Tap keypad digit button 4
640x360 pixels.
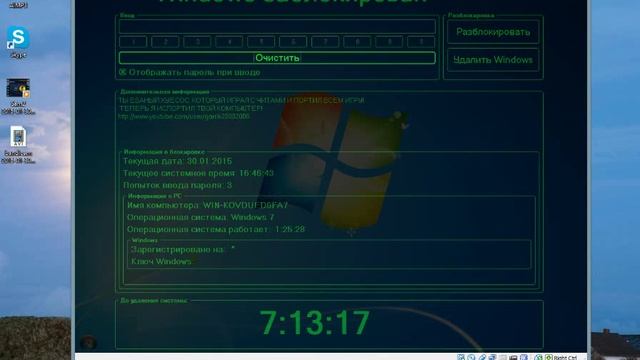coord(229,42)
